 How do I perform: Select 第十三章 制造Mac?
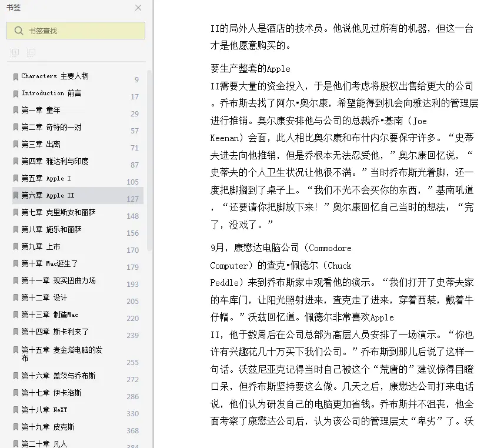coord(49,315)
